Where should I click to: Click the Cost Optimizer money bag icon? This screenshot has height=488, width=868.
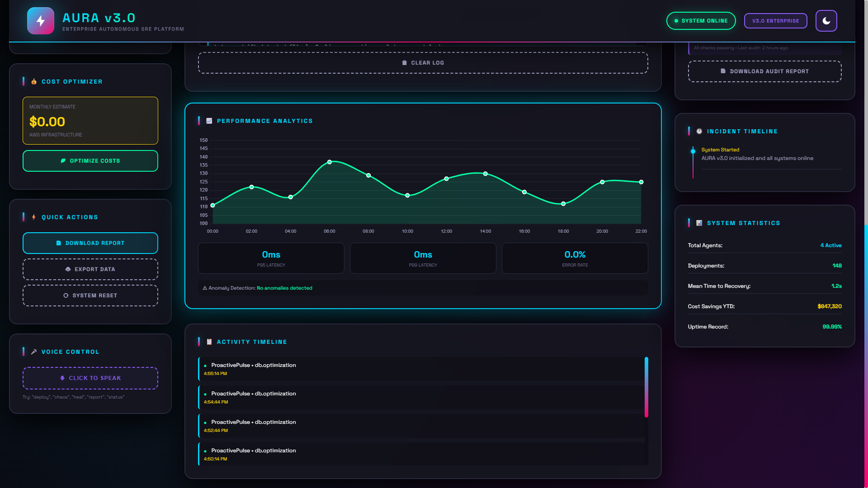(34, 82)
